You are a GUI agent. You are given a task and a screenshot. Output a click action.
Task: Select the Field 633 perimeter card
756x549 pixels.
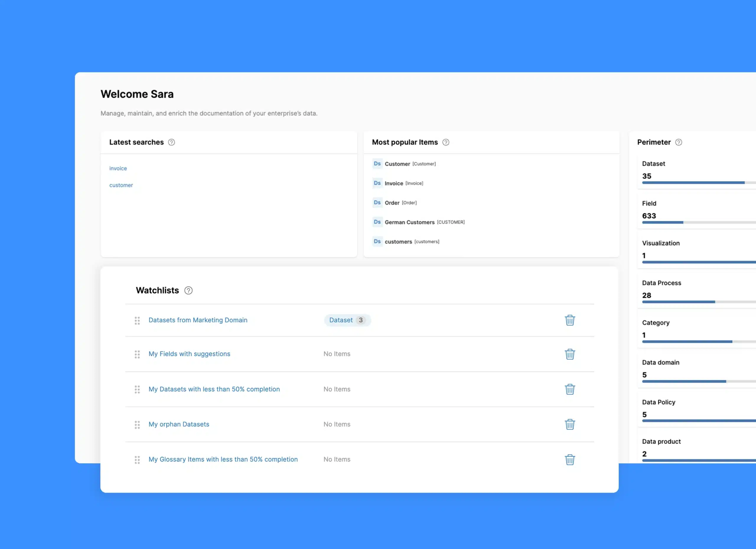click(x=697, y=212)
